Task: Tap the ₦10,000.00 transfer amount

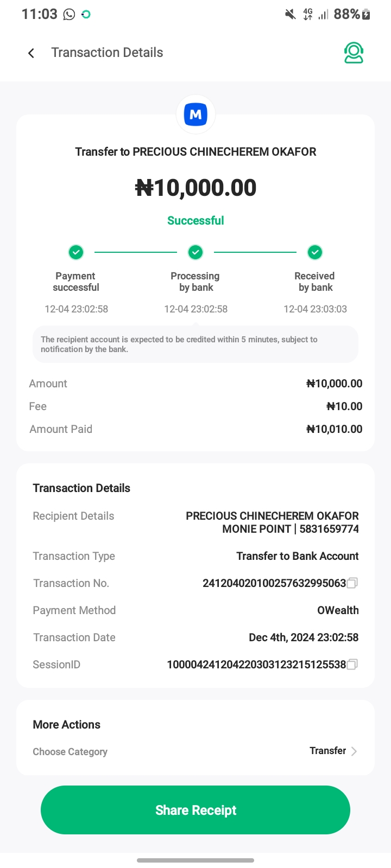Action: 195,188
